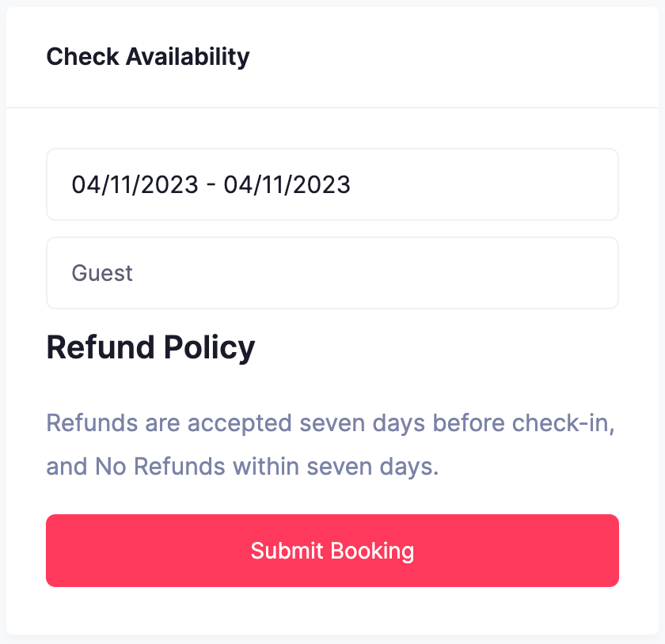665x644 pixels.
Task: Open the date range picker field
Action: pyautogui.click(x=332, y=184)
